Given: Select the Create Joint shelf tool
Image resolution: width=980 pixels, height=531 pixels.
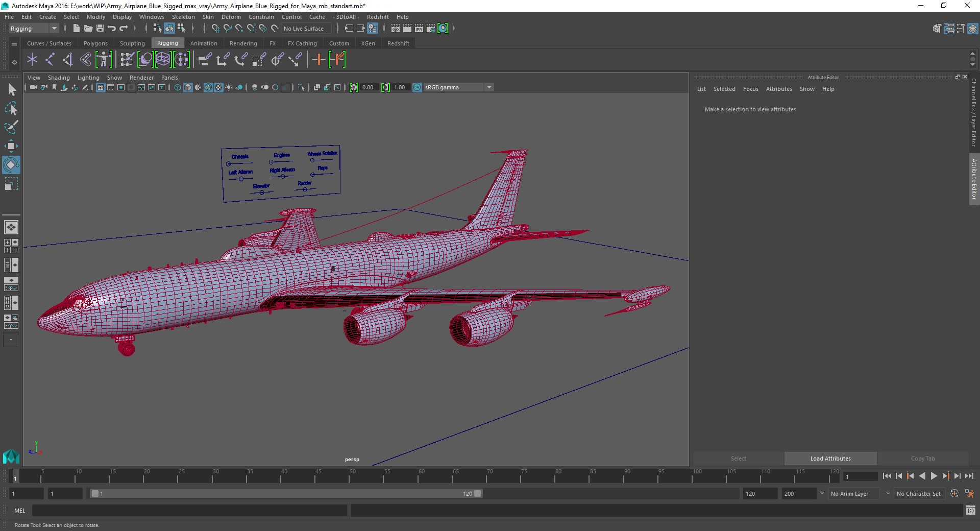Looking at the screenshot, I should [50, 60].
